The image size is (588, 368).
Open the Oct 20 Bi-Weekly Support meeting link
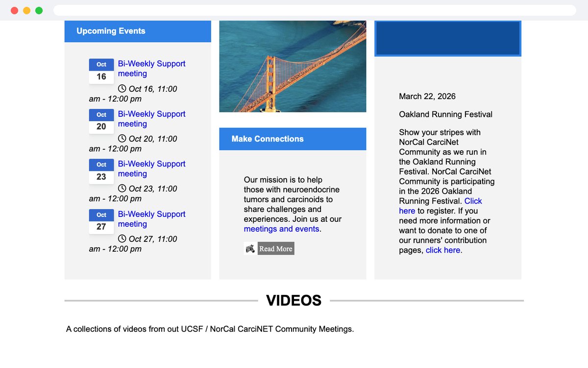tap(152, 119)
